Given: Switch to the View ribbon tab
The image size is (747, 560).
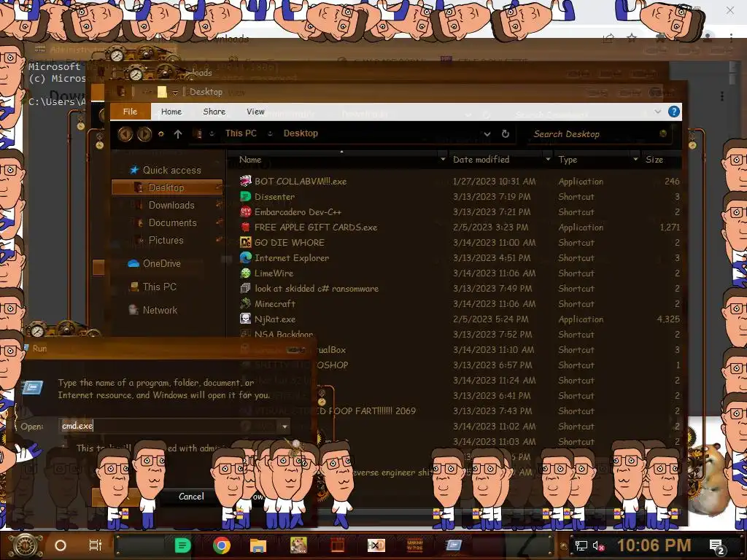Looking at the screenshot, I should 255,112.
